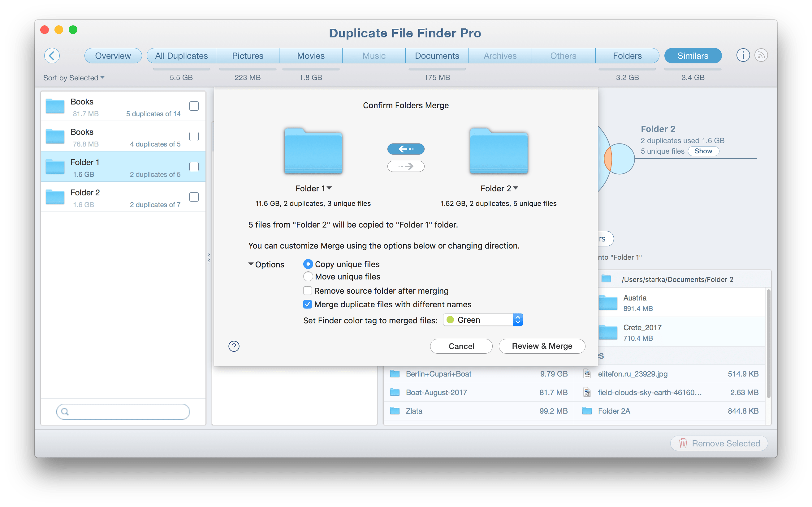Show the unique files of Folder 2

[x=703, y=151]
